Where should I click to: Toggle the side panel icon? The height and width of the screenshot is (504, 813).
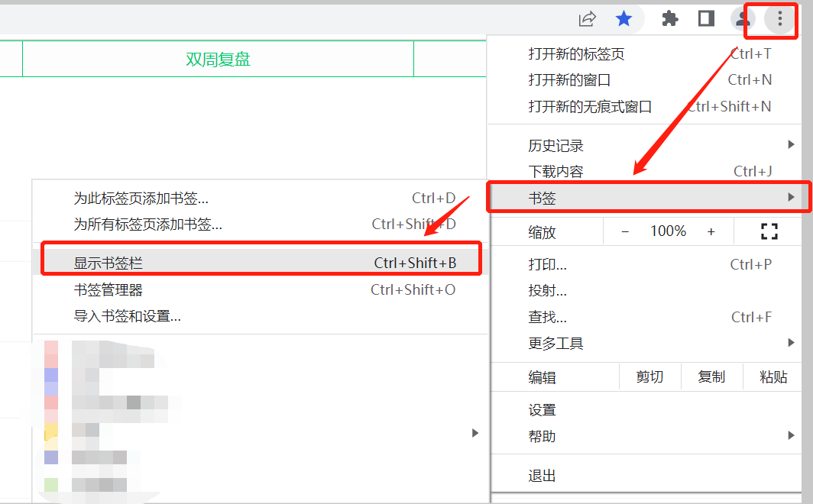point(706,19)
